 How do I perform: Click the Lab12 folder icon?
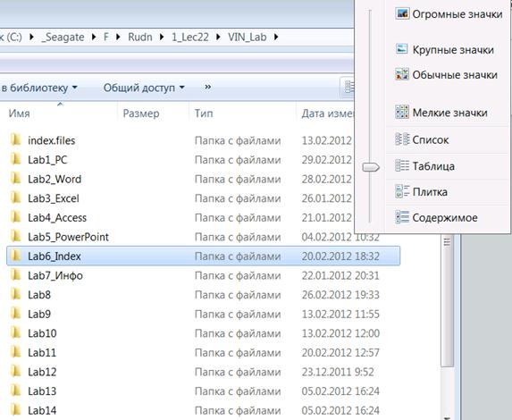[x=15, y=372]
